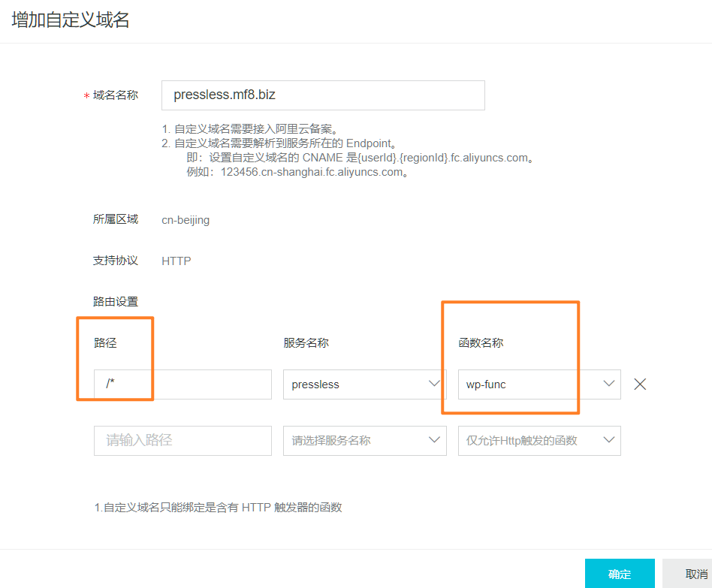Click the 路由设置 label

[x=116, y=301]
